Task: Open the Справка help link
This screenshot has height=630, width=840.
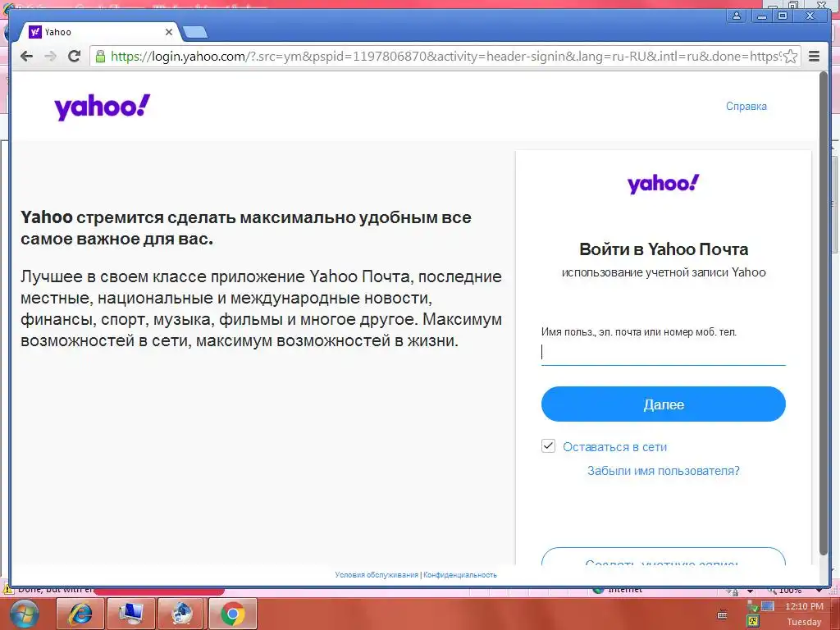Action: 746,106
